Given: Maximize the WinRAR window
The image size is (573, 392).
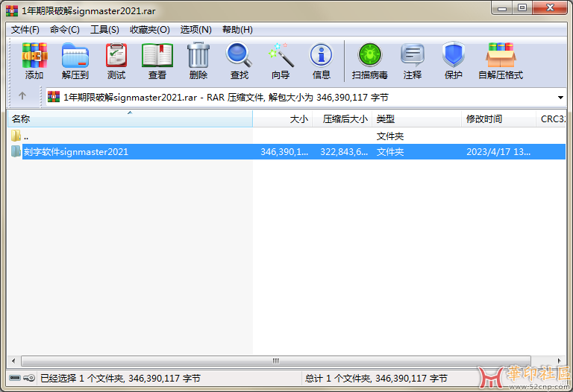Looking at the screenshot, I should 522,8.
